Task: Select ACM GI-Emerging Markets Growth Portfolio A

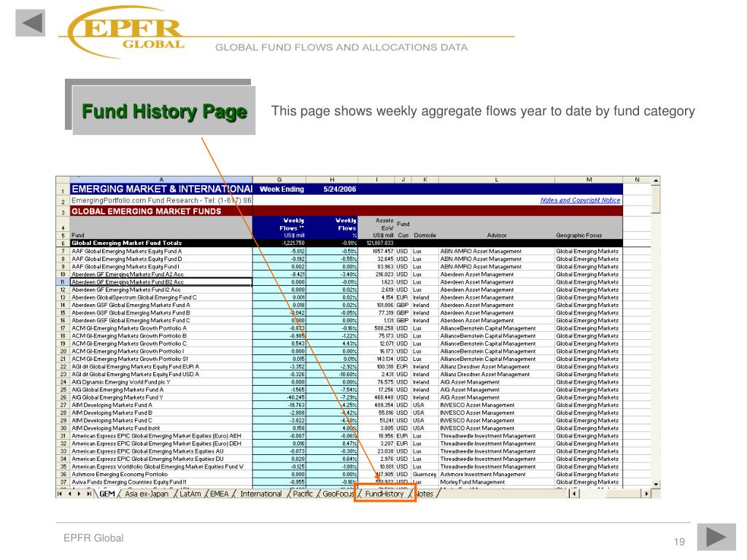Action: pyautogui.click(x=161, y=328)
